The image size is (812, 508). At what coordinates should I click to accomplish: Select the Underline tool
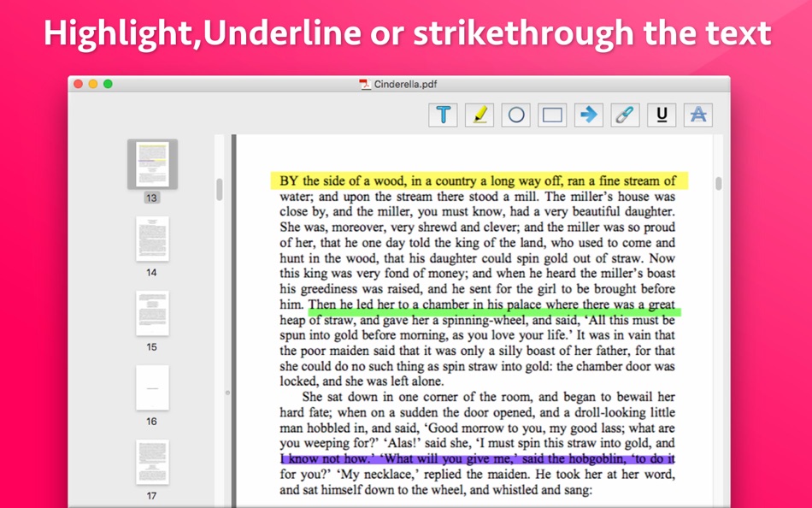click(x=662, y=115)
